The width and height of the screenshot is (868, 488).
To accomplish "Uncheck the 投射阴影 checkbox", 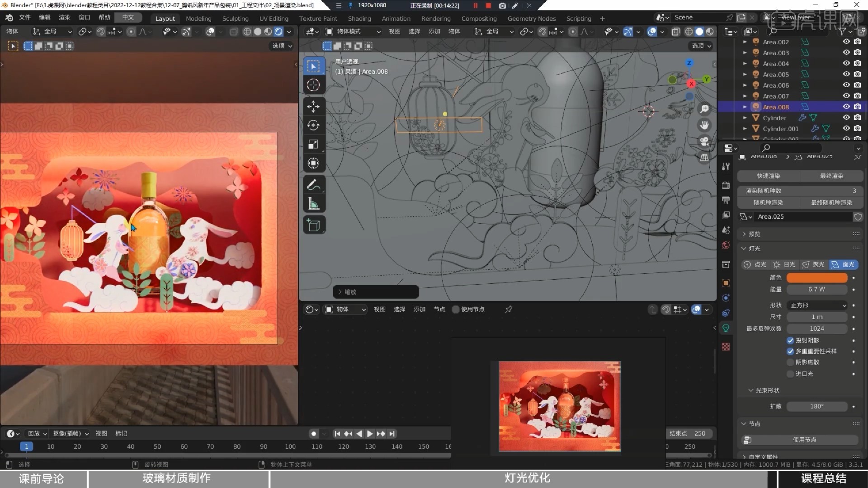I will pyautogui.click(x=790, y=340).
